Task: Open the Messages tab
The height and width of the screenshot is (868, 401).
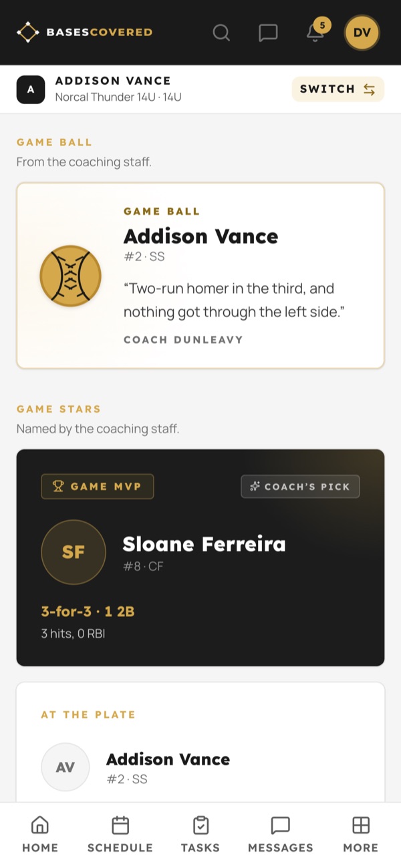Action: (x=281, y=835)
